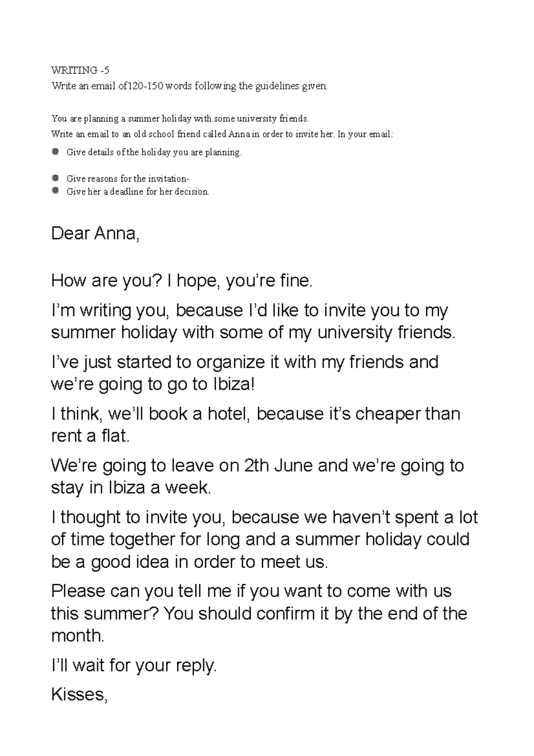Click the line starting "Please can you tell me"
This screenshot has height=756, width=534.
tap(251, 591)
